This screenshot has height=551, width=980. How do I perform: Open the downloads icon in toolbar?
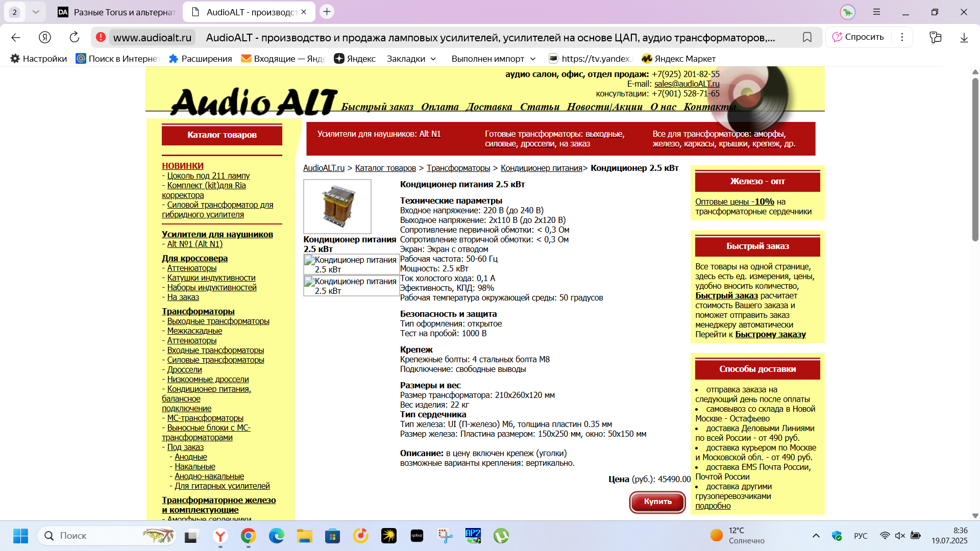(x=964, y=37)
